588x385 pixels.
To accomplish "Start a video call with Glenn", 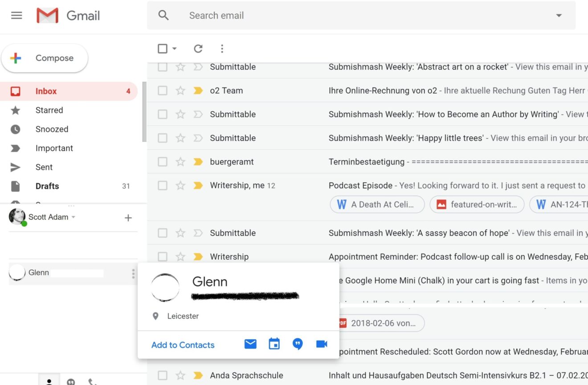I will pyautogui.click(x=322, y=344).
